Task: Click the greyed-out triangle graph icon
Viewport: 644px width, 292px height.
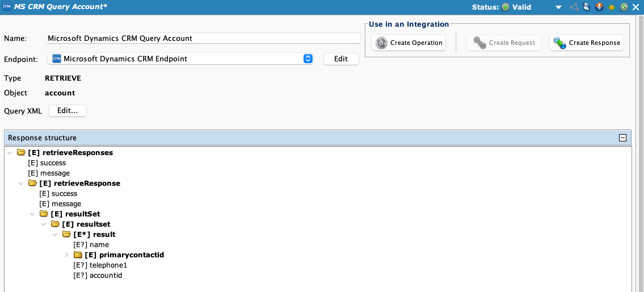Action: point(574,7)
